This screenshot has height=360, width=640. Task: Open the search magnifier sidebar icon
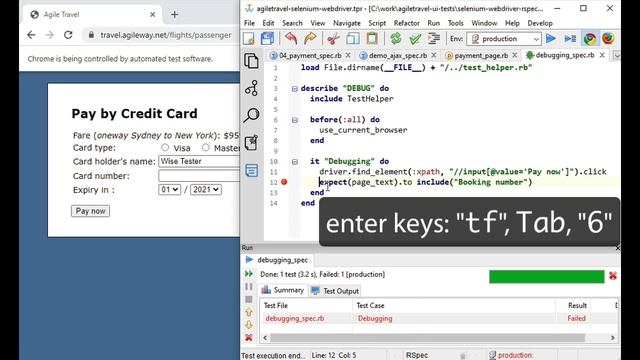coord(251,116)
